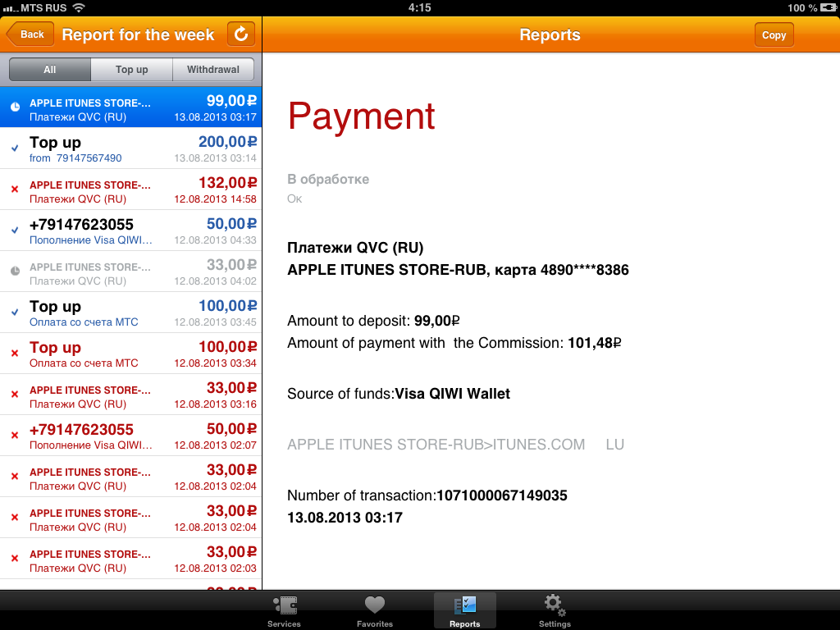Tap red X icon on 03:16 iTunes payment
Image resolution: width=840 pixels, height=630 pixels.
(15, 395)
